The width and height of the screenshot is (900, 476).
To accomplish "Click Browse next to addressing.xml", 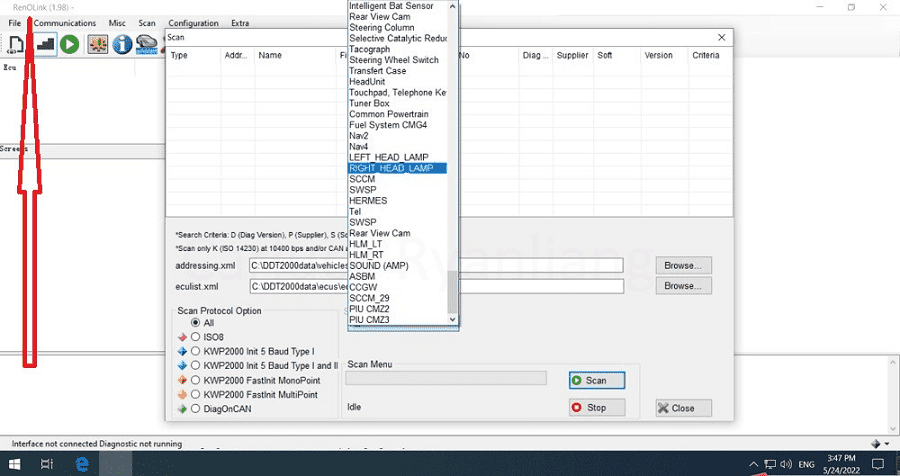I will pos(683,266).
